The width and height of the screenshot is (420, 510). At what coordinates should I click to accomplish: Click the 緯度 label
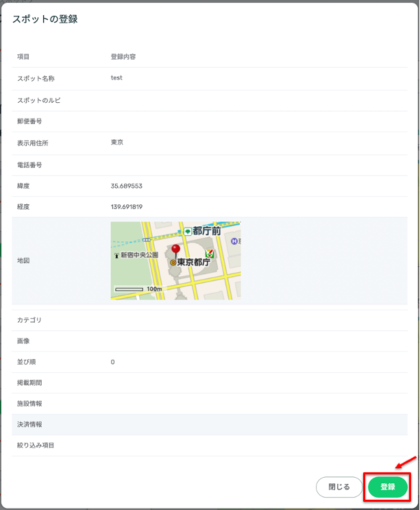click(x=23, y=186)
